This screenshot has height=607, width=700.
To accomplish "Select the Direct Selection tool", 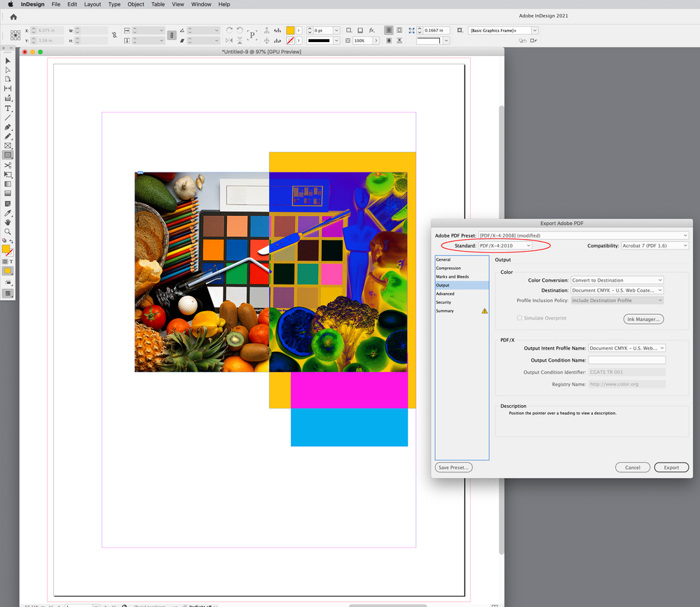I will (x=8, y=70).
